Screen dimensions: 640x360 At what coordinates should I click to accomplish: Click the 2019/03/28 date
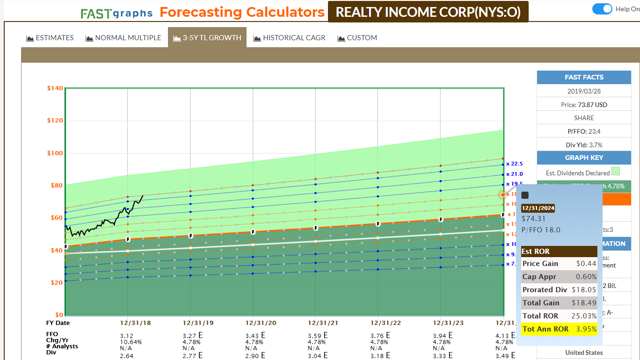point(584,91)
